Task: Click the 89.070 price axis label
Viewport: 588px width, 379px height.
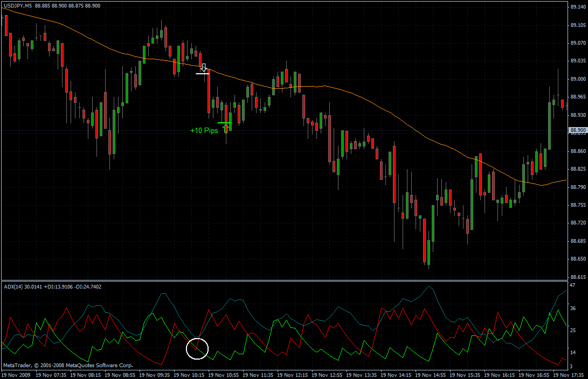Action: tap(578, 43)
